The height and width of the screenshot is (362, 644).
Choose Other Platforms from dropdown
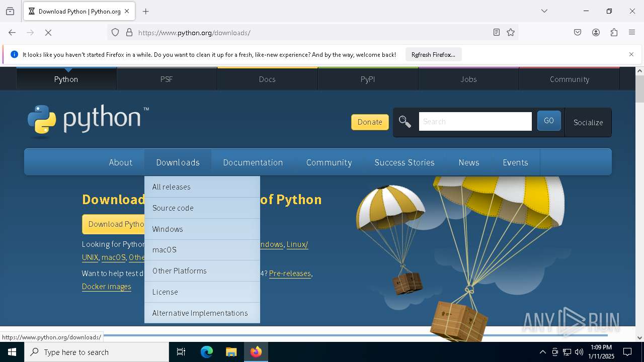click(202, 271)
